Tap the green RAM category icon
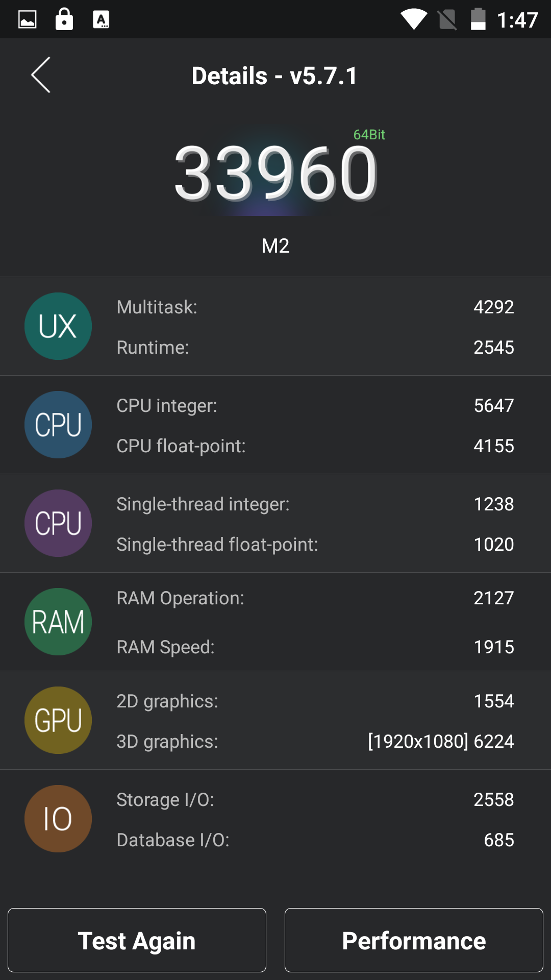Image resolution: width=551 pixels, height=980 pixels. [58, 622]
